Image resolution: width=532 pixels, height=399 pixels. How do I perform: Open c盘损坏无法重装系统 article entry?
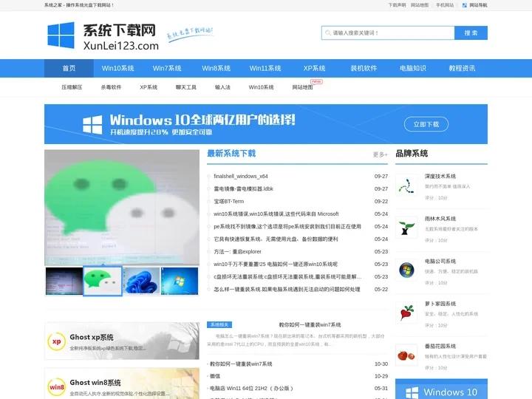287,276
